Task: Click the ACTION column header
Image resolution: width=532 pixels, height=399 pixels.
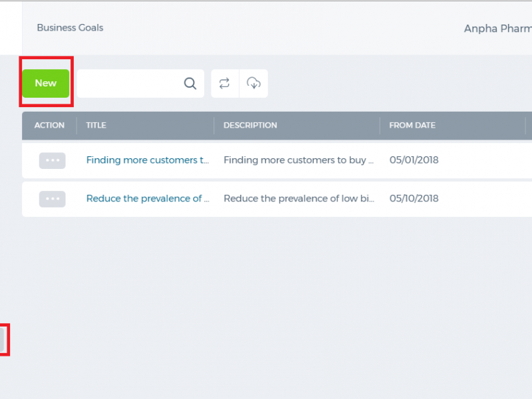Action: (x=49, y=125)
